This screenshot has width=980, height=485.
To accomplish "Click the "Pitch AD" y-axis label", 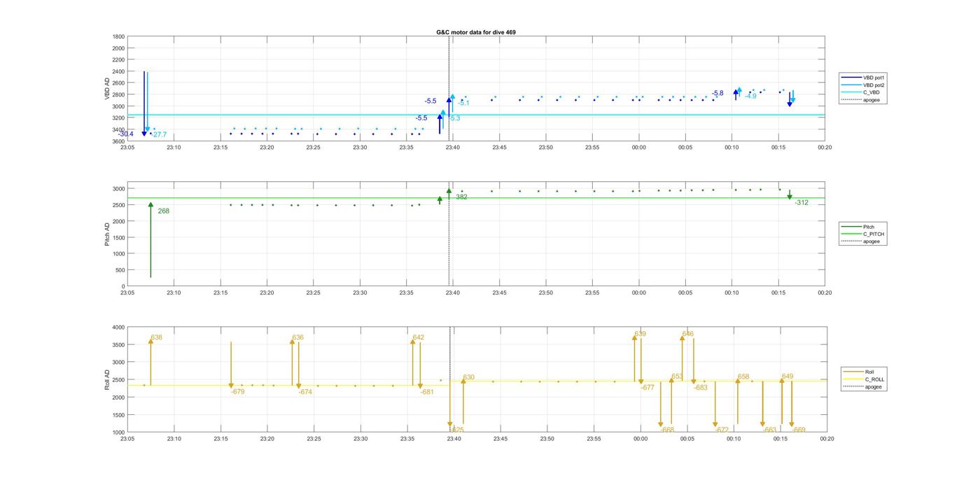I will coord(107,234).
